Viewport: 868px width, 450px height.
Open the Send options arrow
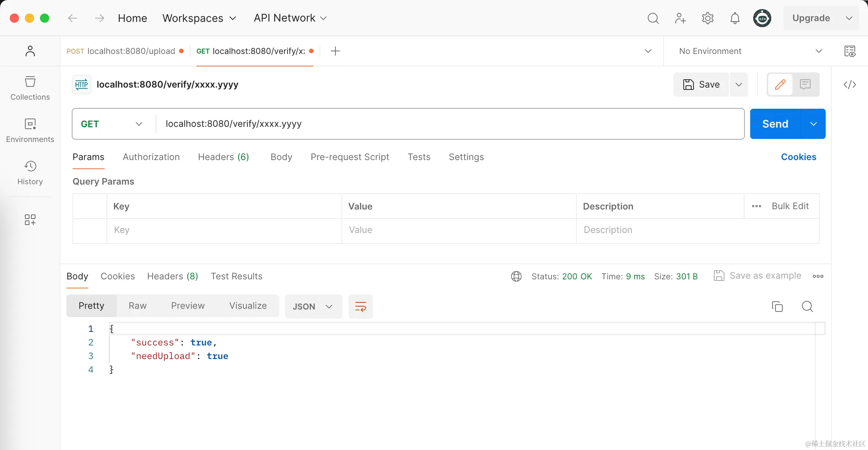click(814, 124)
